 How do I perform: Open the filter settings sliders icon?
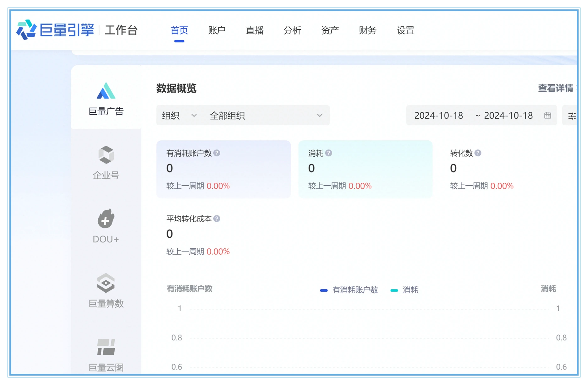[572, 116]
